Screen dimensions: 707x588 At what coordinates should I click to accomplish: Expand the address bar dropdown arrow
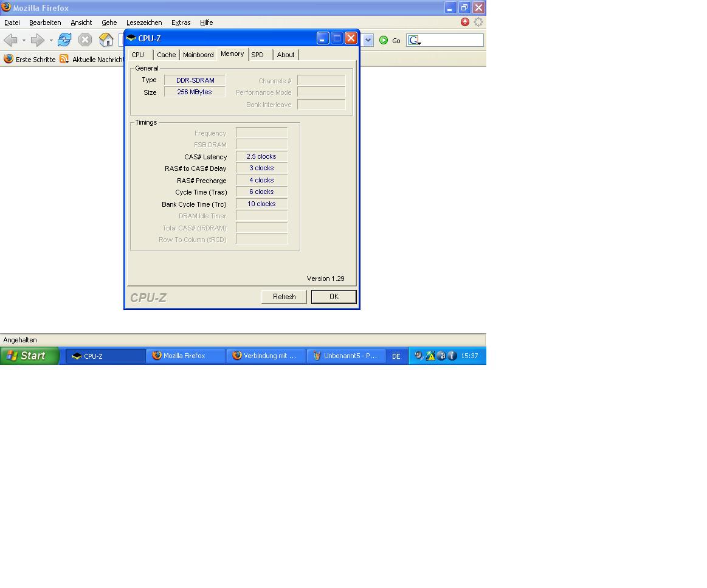pos(368,40)
